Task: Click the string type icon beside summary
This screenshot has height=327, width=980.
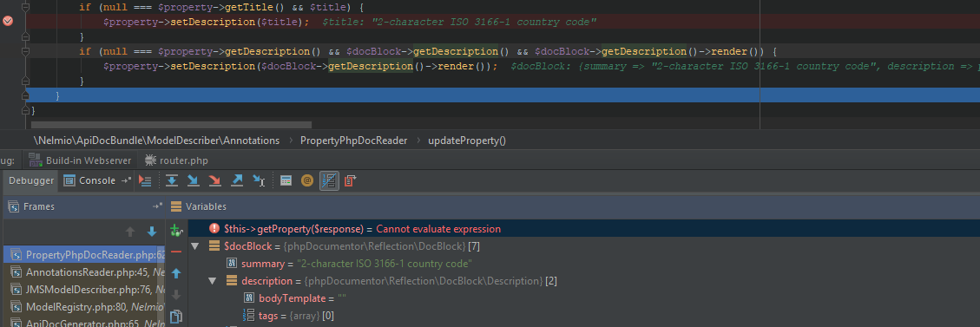Action: [x=231, y=264]
